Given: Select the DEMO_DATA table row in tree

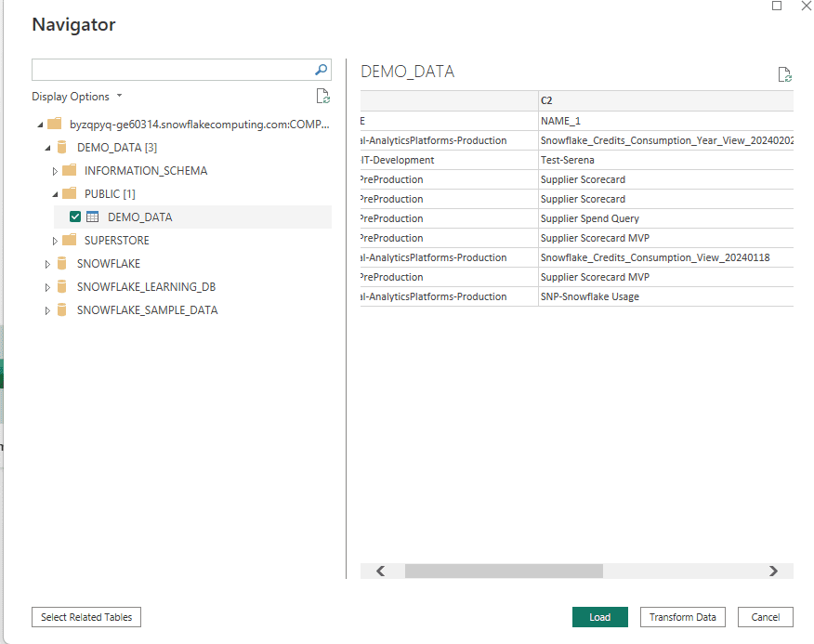Looking at the screenshot, I should [192, 217].
